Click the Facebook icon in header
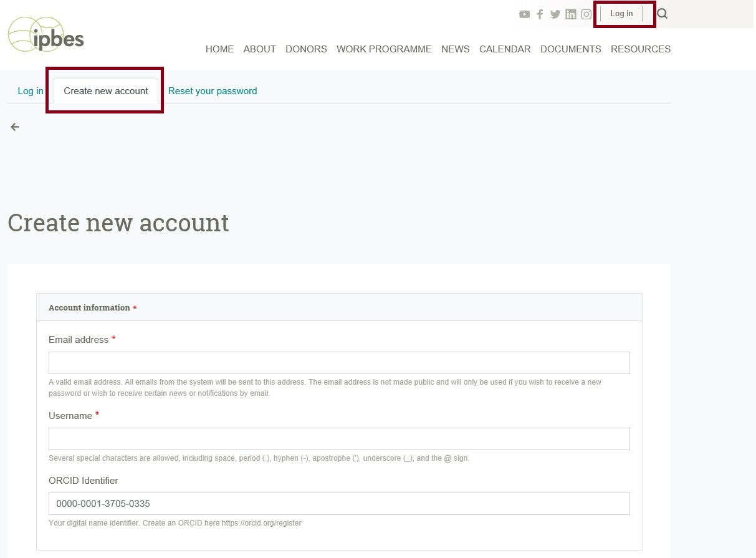 [540, 14]
